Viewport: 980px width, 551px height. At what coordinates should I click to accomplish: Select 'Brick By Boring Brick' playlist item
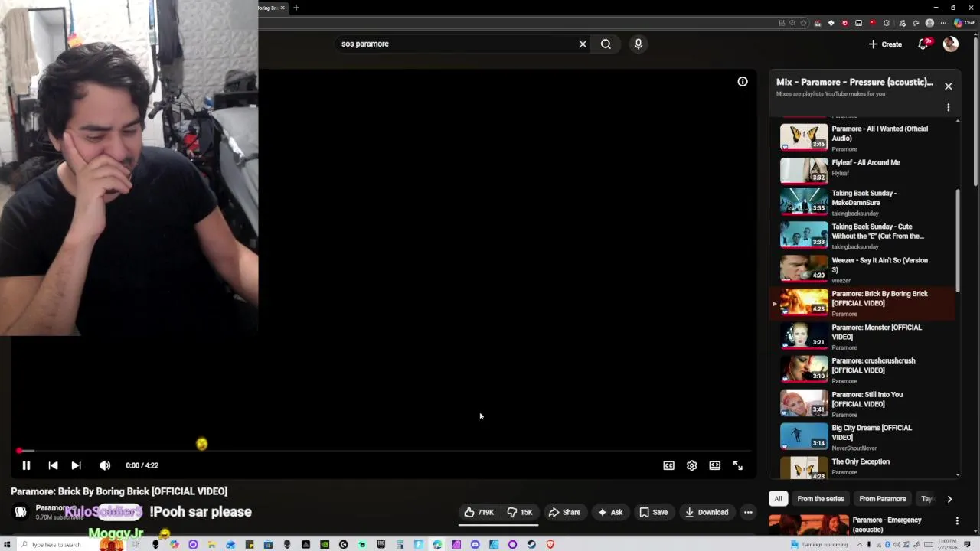863,304
